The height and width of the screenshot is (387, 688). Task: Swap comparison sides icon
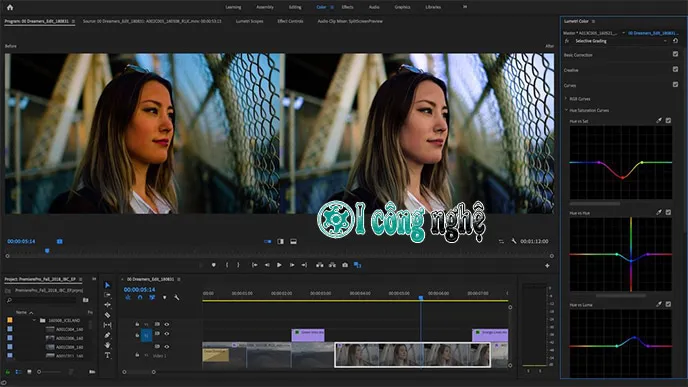coord(501,242)
